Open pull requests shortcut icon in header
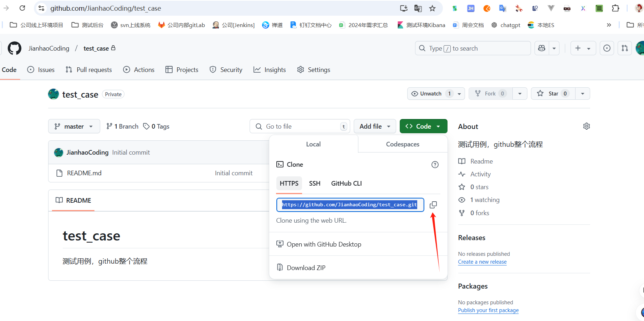Image resolution: width=644 pixels, height=321 pixels. (625, 48)
